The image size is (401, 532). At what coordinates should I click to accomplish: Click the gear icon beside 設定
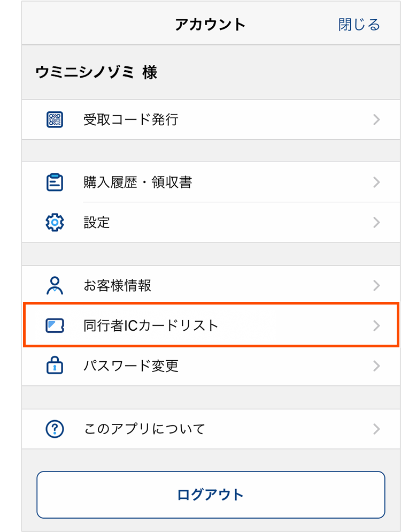(x=55, y=222)
